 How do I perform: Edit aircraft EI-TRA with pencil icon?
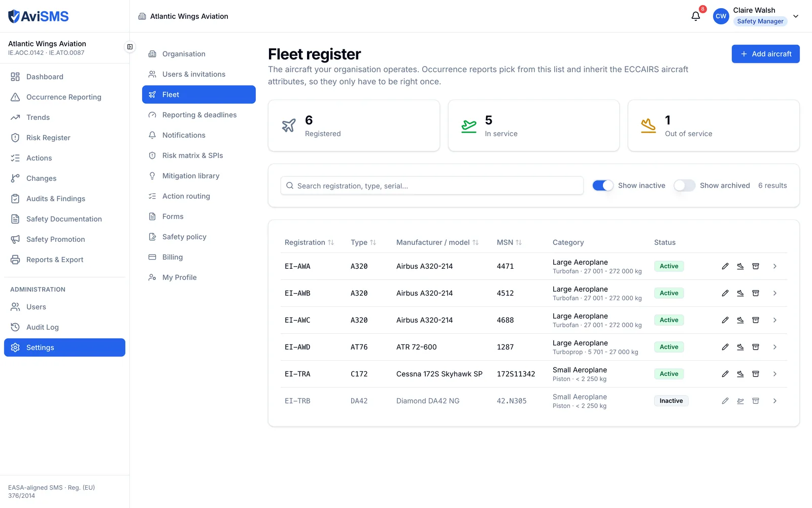[725, 374]
